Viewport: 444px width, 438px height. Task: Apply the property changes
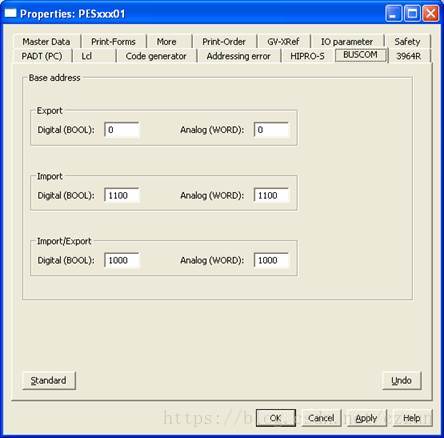click(366, 418)
